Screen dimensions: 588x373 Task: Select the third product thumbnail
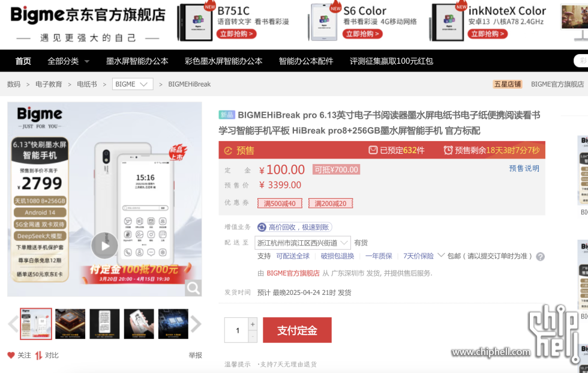(x=104, y=324)
